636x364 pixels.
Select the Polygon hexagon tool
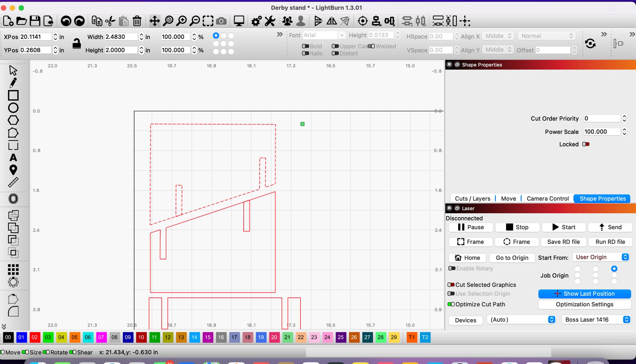click(13, 120)
